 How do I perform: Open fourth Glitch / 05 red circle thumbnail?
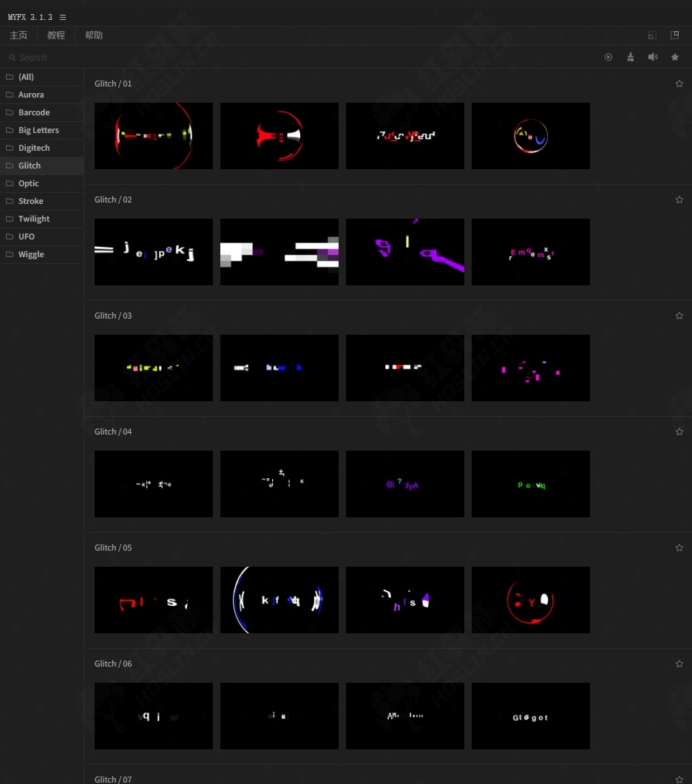point(530,600)
